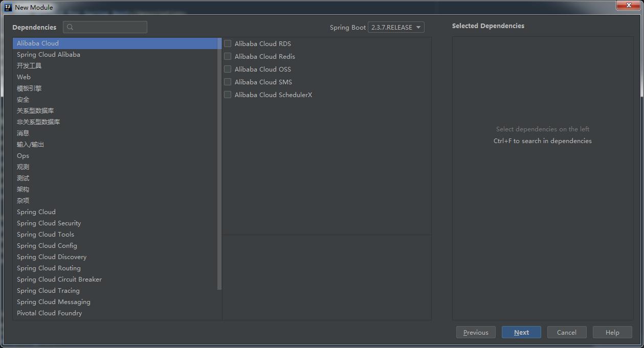Select the 杂项 category
This screenshot has width=644, height=348.
coord(115,201)
